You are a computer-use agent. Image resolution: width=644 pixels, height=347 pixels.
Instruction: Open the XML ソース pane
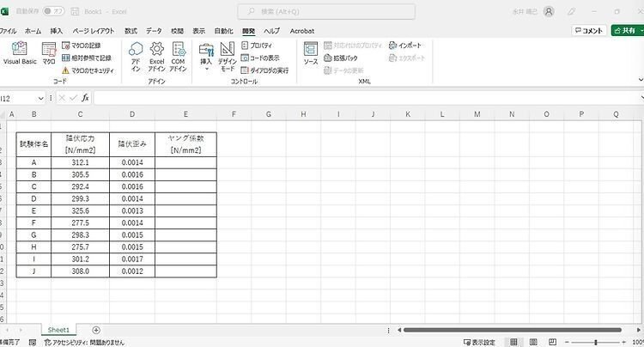[311, 53]
